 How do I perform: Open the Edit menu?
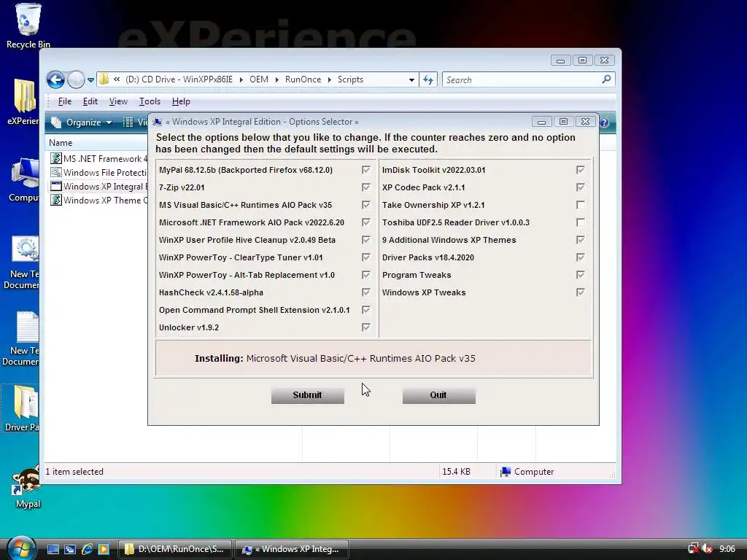coord(90,101)
